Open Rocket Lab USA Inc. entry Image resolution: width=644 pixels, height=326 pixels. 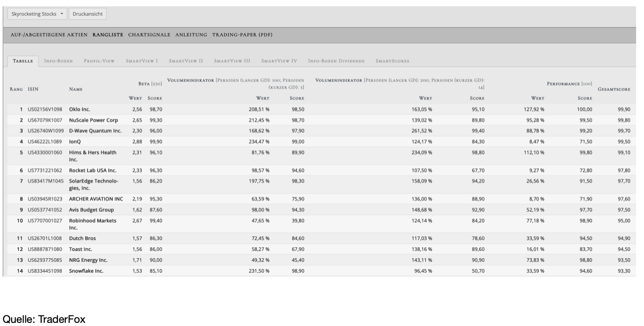click(93, 170)
